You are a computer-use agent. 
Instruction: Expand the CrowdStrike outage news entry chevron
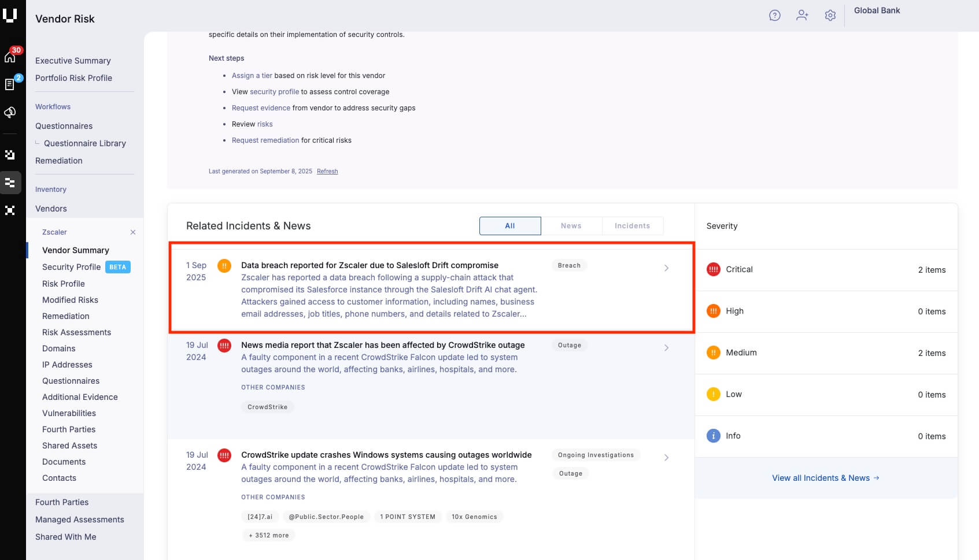click(x=666, y=347)
